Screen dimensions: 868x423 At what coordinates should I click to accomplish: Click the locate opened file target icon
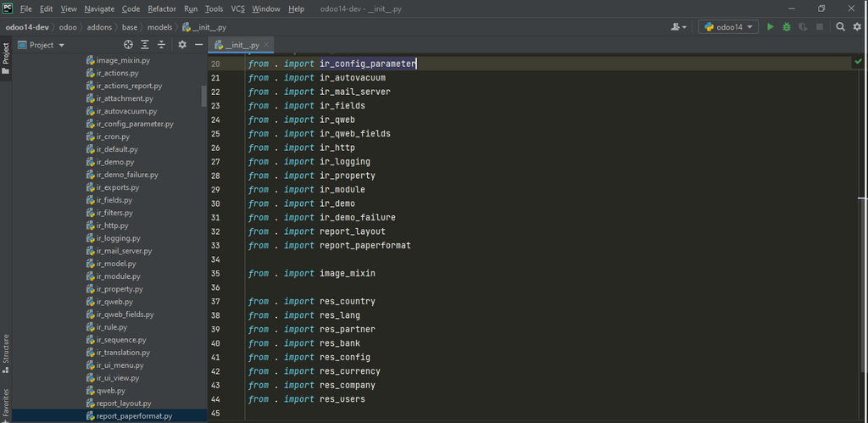pos(129,45)
